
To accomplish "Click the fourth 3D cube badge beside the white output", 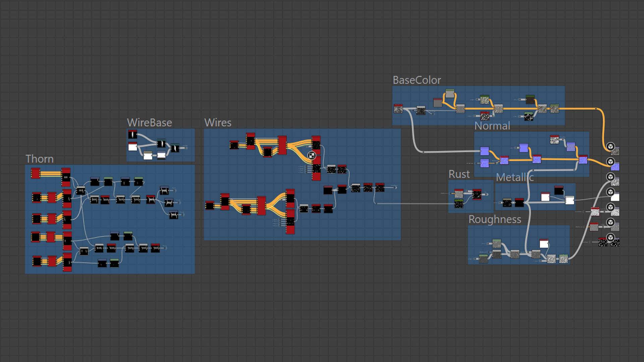I will (610, 192).
